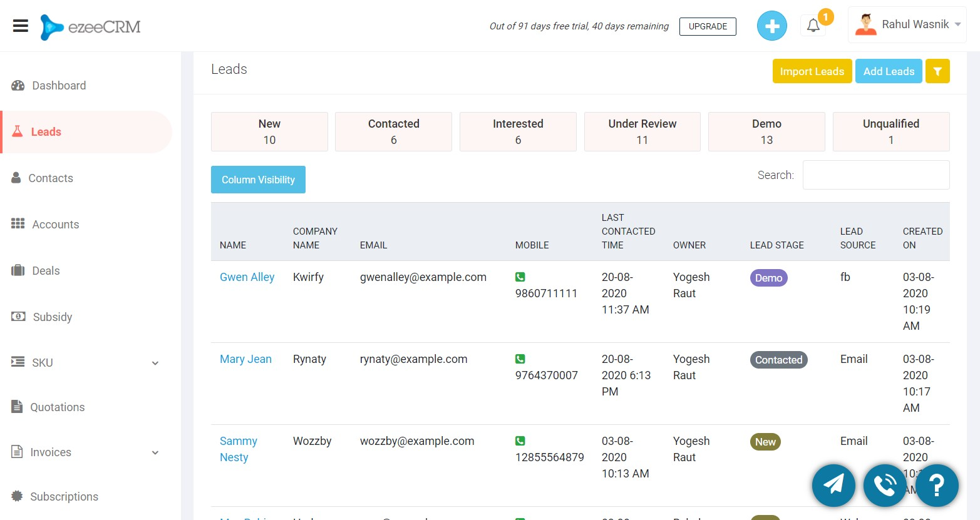Viewport: 980px width, 520px height.
Task: Focus the leads Search field
Action: pyautogui.click(x=876, y=175)
